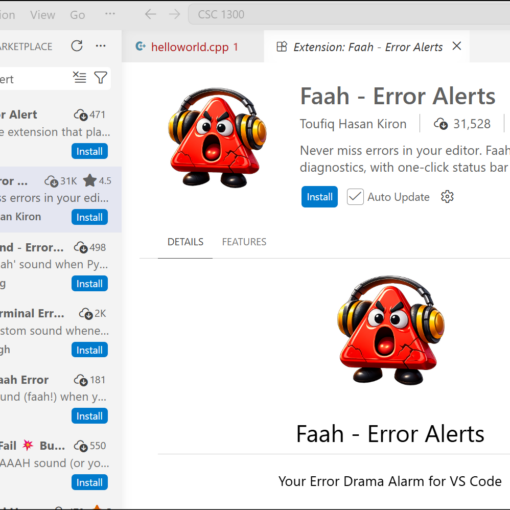Image resolution: width=510 pixels, height=510 pixels.
Task: Click the 31K download cloud icon
Action: pos(51,181)
